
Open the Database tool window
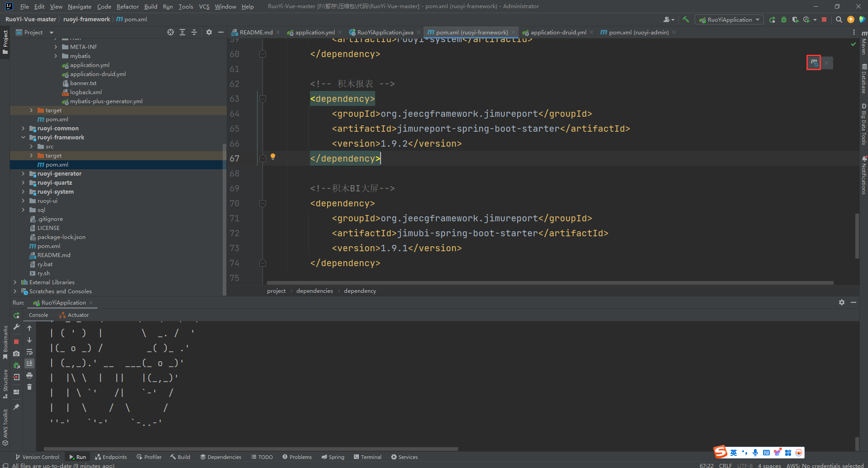pyautogui.click(x=863, y=79)
